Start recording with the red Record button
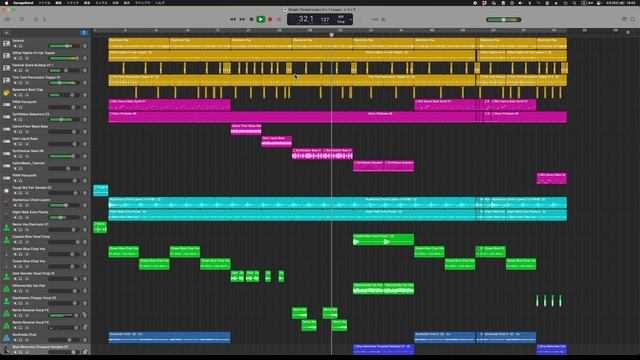Viewport: 640px width, 360px height. [270, 19]
